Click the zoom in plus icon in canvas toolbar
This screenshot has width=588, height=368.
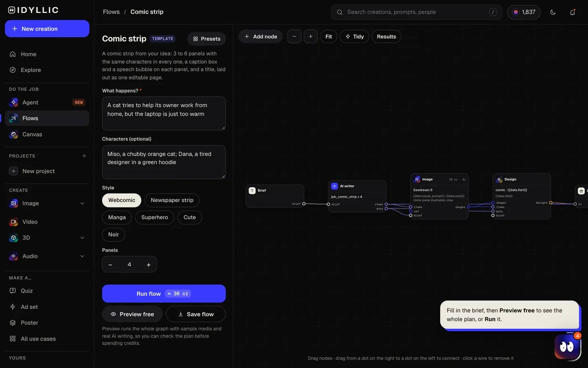coord(311,36)
